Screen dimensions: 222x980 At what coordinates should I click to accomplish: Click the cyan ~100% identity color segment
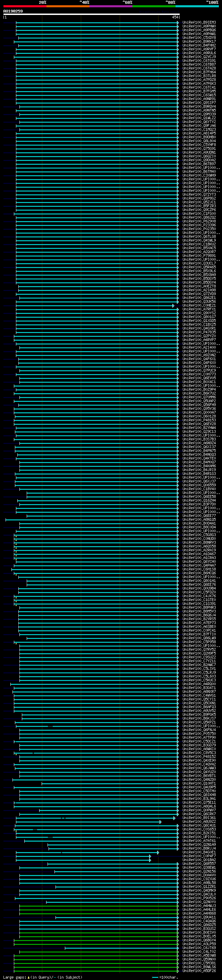[197, 6]
